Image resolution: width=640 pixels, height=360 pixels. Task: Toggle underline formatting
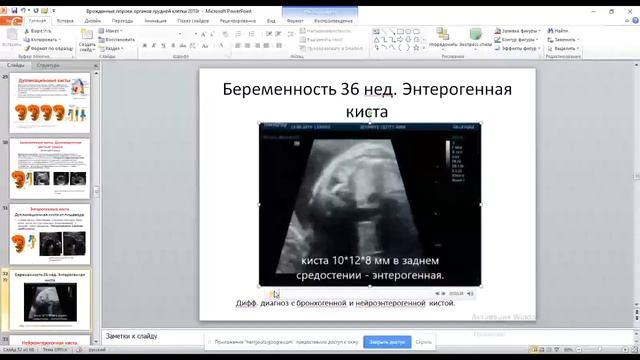163,46
